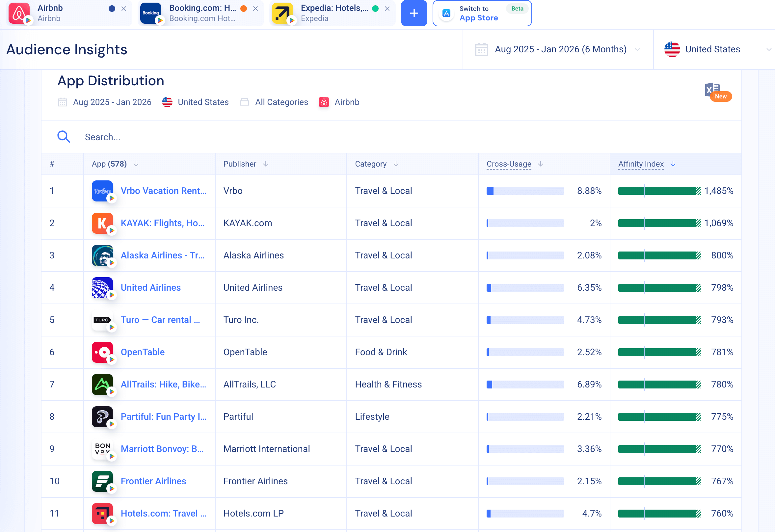Click Airbnb icon in App Distribution filters
The height and width of the screenshot is (532, 775).
coord(324,102)
